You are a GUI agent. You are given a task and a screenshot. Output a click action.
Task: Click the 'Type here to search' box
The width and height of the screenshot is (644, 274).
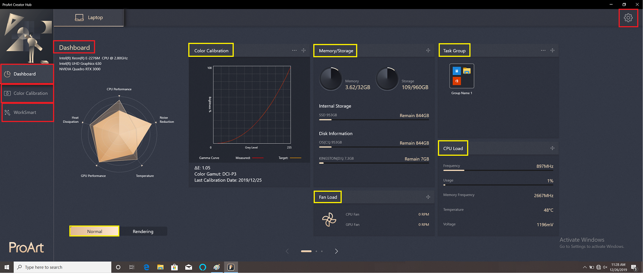63,267
